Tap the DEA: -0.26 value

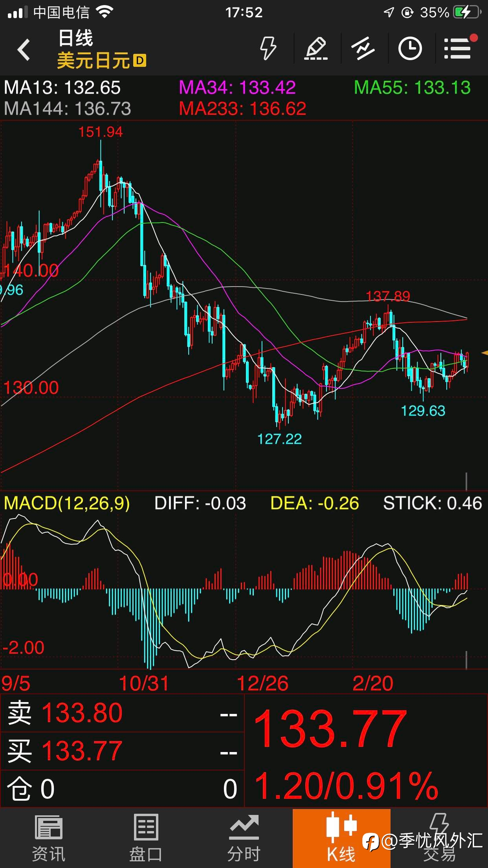click(315, 503)
